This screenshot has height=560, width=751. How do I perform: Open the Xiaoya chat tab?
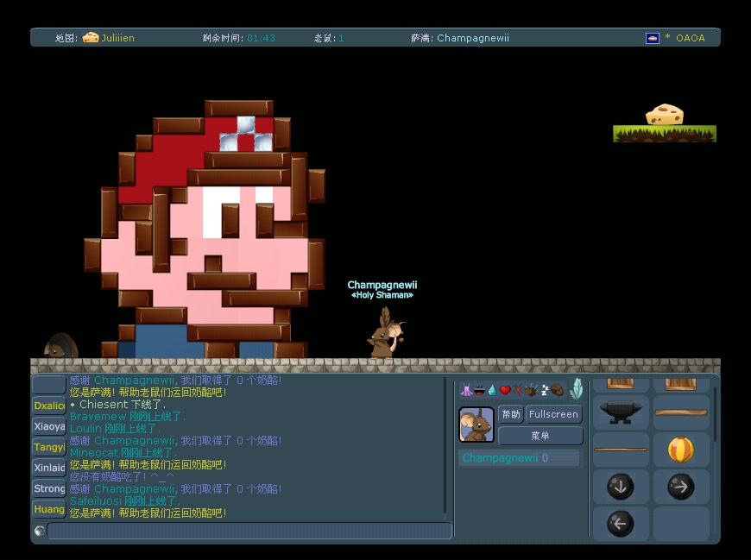click(49, 426)
